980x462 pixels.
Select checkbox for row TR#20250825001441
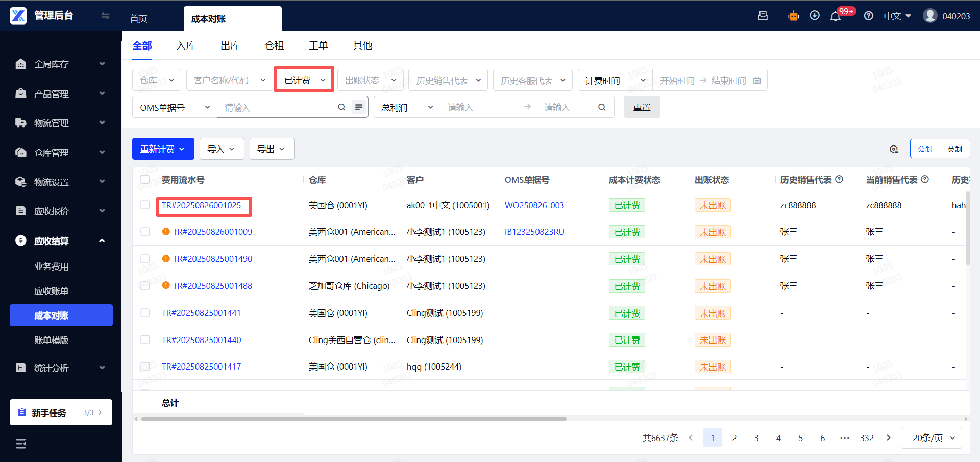click(x=145, y=313)
